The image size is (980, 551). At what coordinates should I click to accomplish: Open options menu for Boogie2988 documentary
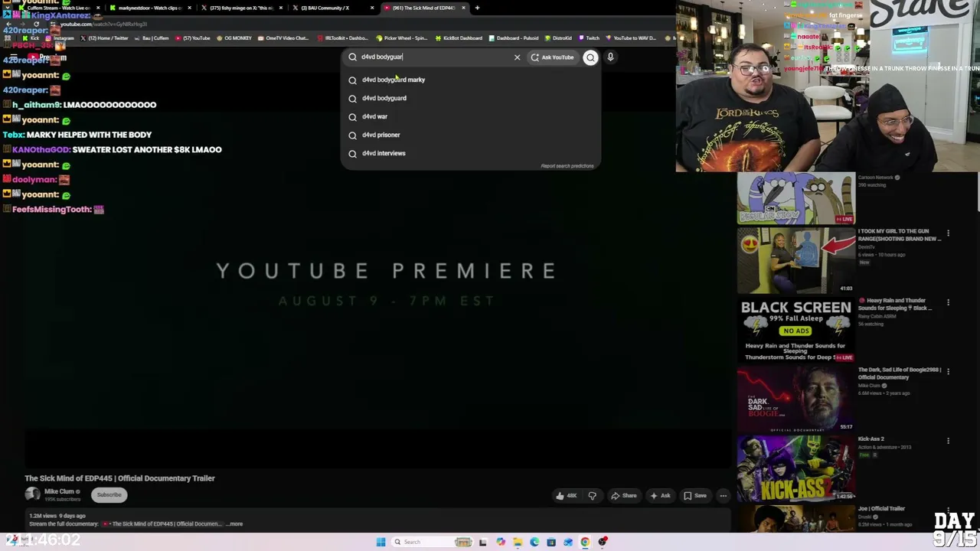(x=948, y=371)
